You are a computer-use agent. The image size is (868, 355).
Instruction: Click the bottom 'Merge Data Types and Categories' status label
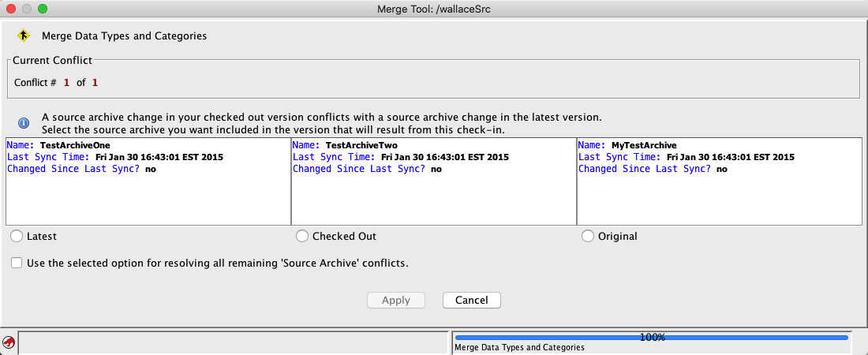[520, 347]
